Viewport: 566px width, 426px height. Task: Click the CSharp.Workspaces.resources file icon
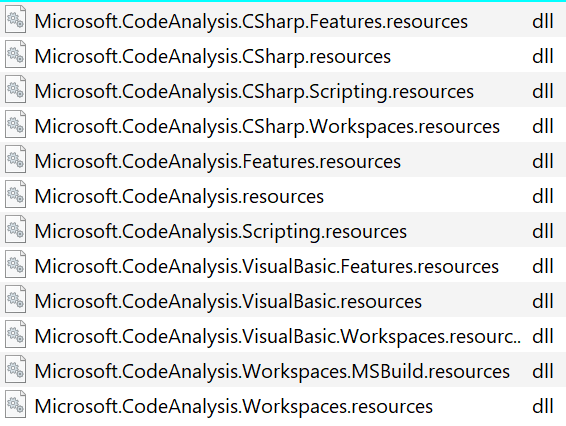(x=16, y=125)
